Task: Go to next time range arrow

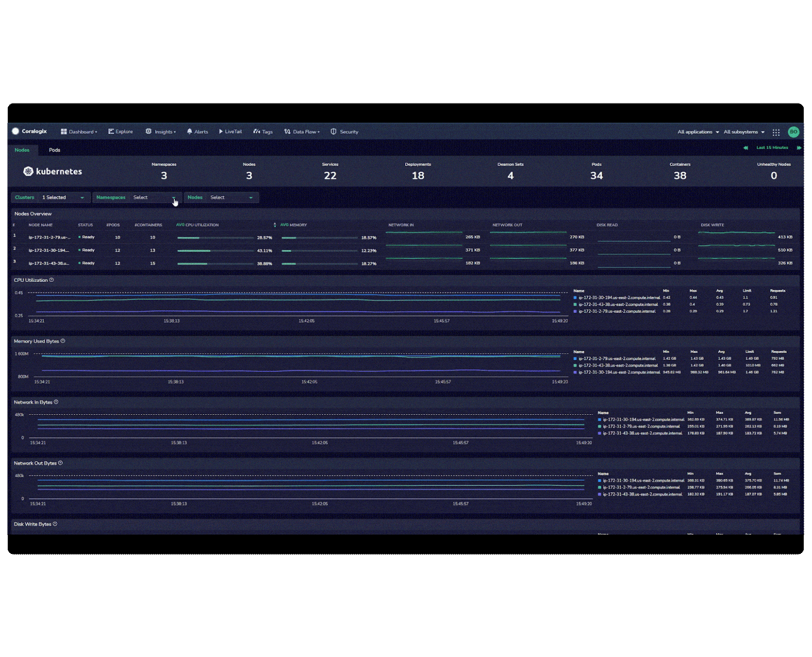Action: click(799, 148)
